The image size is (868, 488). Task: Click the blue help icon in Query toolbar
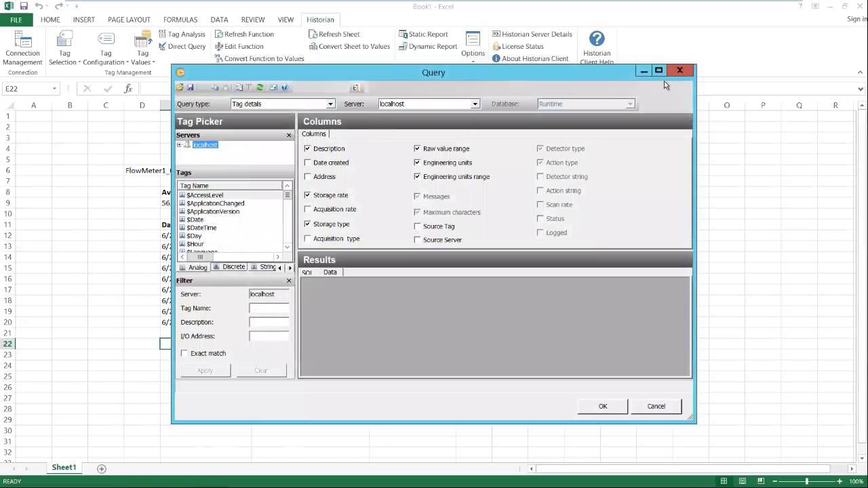(285, 87)
